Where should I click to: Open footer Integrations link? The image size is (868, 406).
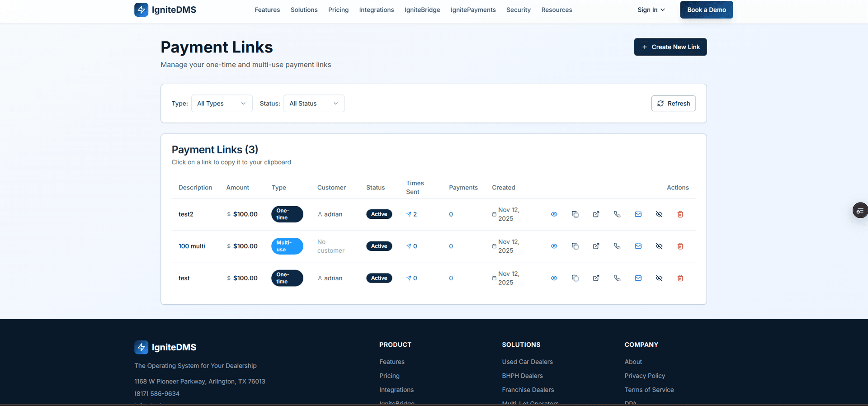[x=396, y=390]
